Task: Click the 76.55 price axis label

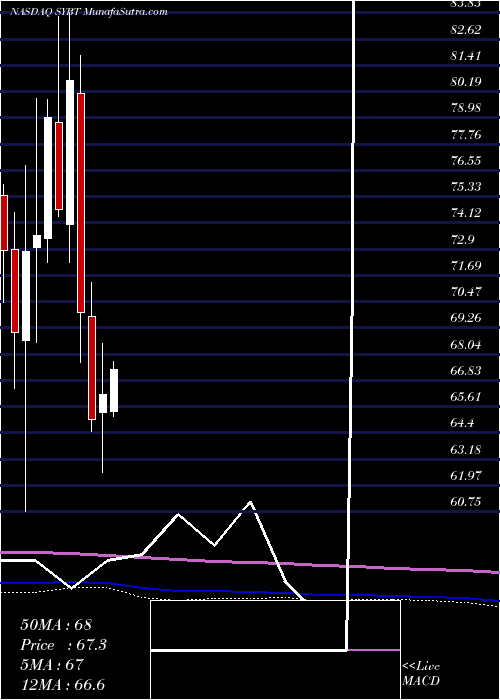Action: pyautogui.click(x=466, y=161)
